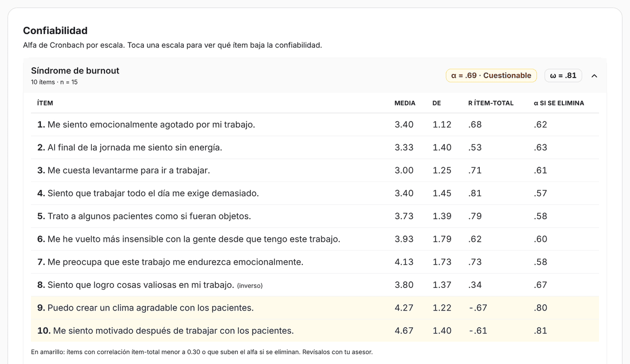
Task: Click the R ÍTEM-TOTAL column header
Action: 491,103
